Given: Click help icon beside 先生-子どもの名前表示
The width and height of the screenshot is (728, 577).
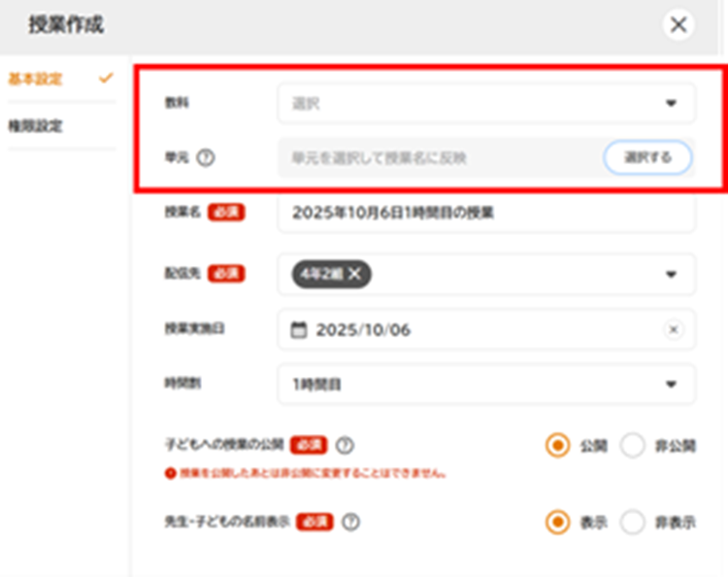Looking at the screenshot, I should coord(350,523).
